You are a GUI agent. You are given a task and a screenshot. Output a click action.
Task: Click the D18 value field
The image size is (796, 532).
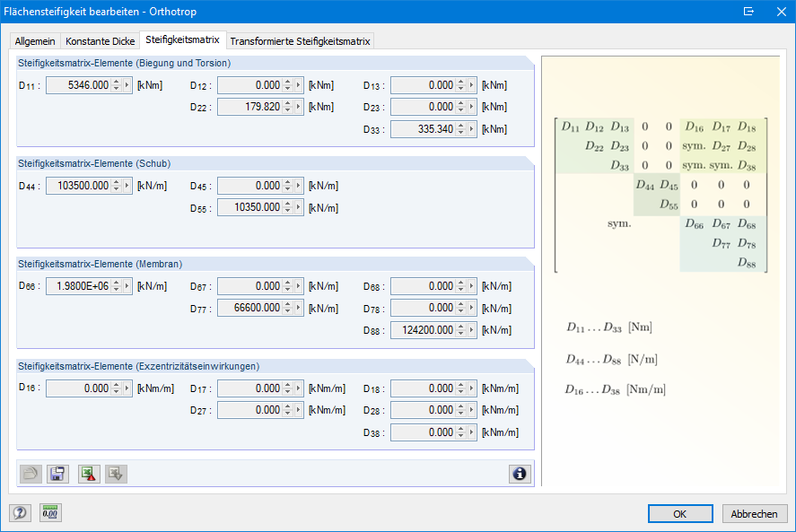tap(424, 388)
